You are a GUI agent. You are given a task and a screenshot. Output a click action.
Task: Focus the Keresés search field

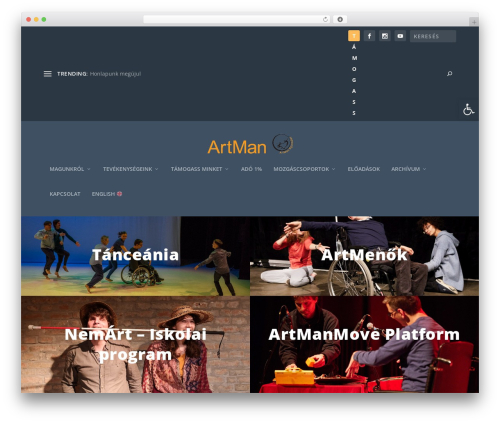click(433, 36)
